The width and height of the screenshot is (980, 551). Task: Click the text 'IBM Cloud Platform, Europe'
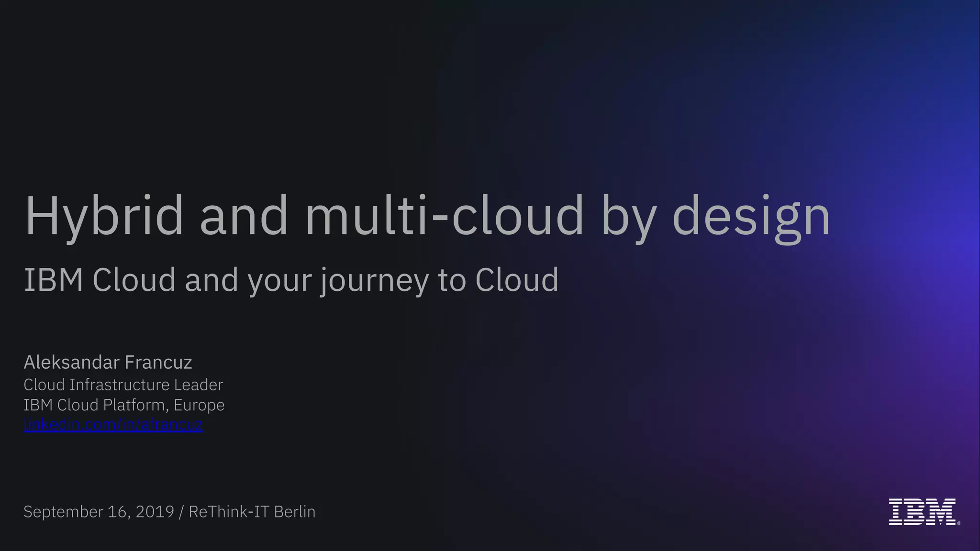click(124, 406)
